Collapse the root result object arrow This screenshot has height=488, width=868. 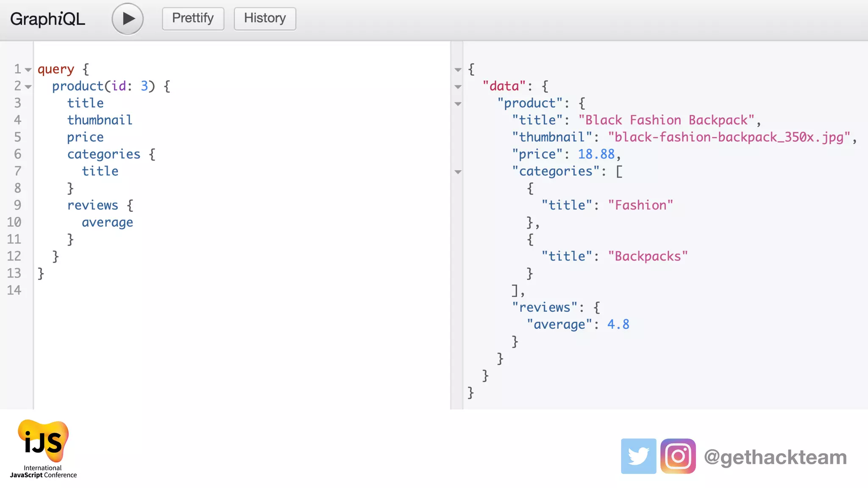click(458, 69)
